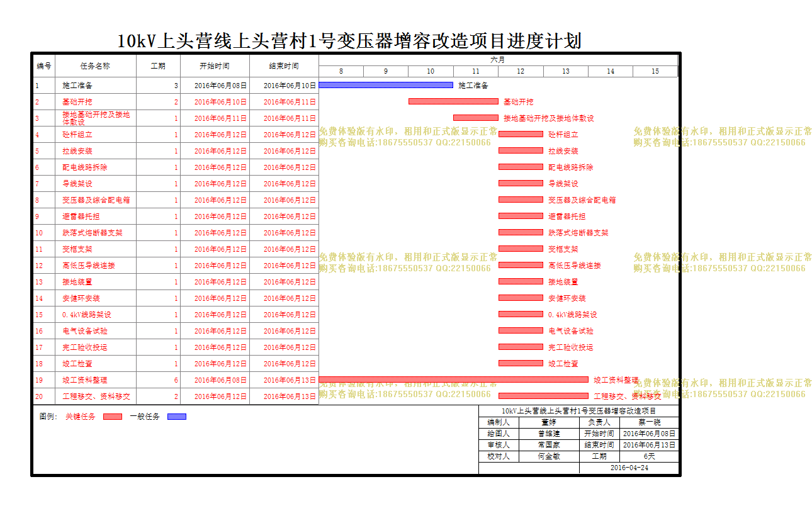The height and width of the screenshot is (506, 812).
Task: Select the red Gantt bar for 避雷器托担
Action: pos(521,216)
